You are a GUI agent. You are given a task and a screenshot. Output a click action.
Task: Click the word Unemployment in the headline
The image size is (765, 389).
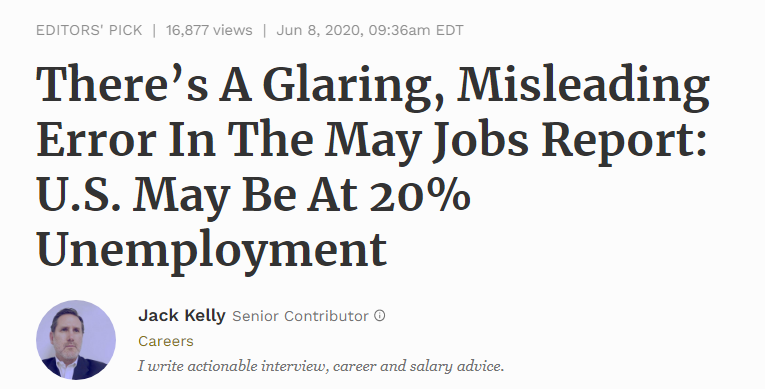click(212, 250)
